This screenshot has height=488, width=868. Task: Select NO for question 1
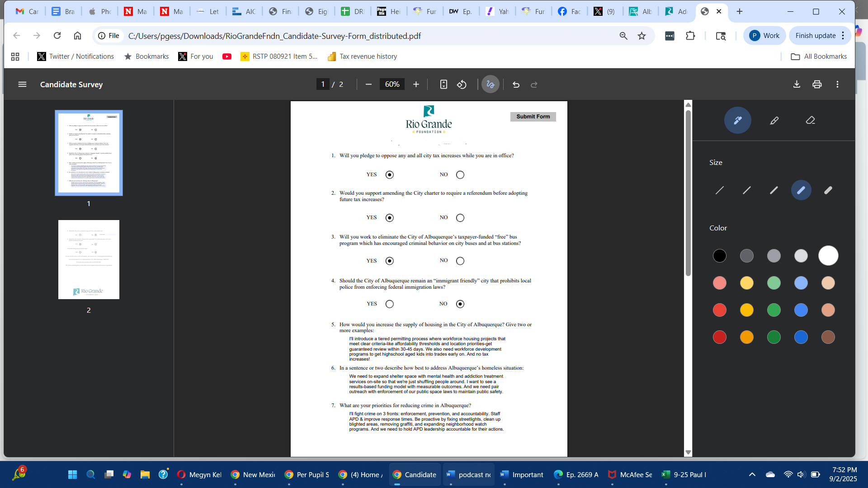tap(460, 175)
